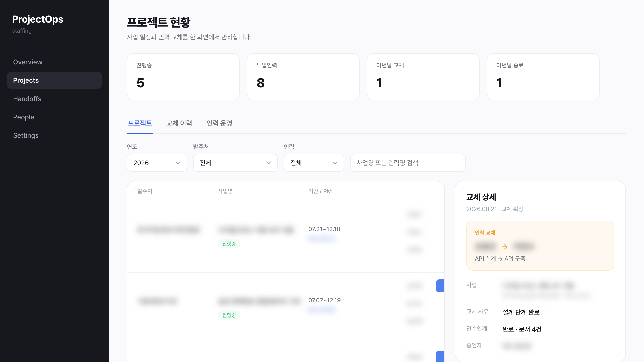Click the ProjectOps logo title
The image size is (644, 362).
tap(38, 19)
